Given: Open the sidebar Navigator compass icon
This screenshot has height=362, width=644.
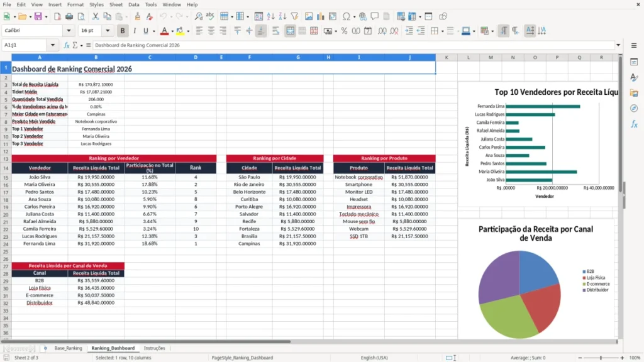Looking at the screenshot, I should pos(634,108).
